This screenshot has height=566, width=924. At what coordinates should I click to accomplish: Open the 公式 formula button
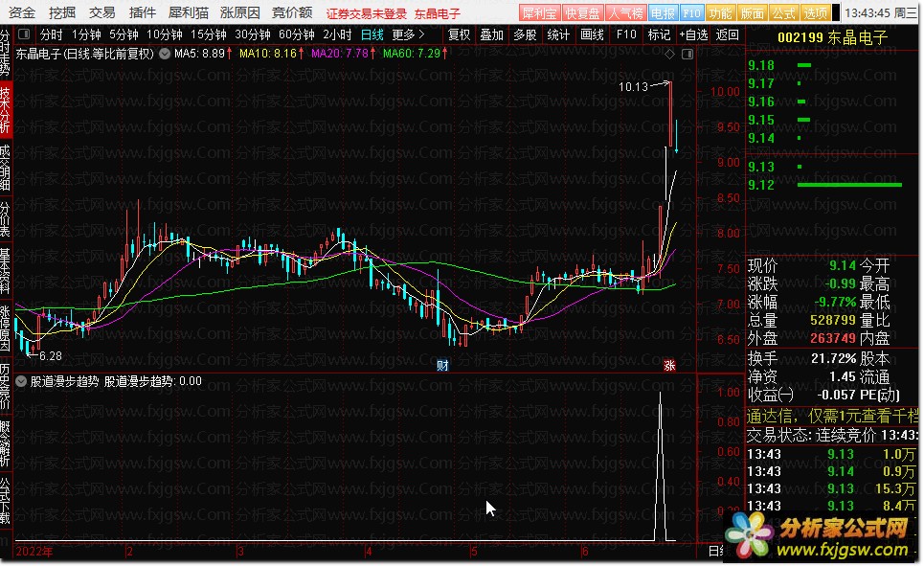(x=784, y=13)
